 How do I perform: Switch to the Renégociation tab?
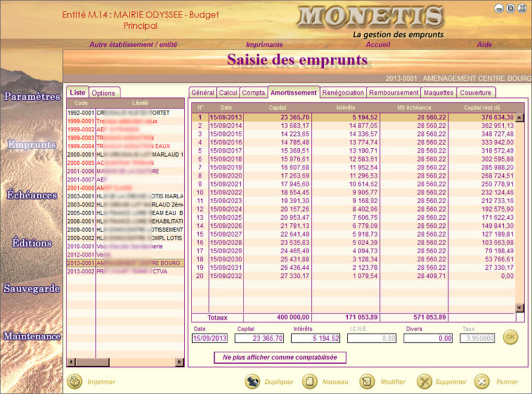tap(343, 93)
